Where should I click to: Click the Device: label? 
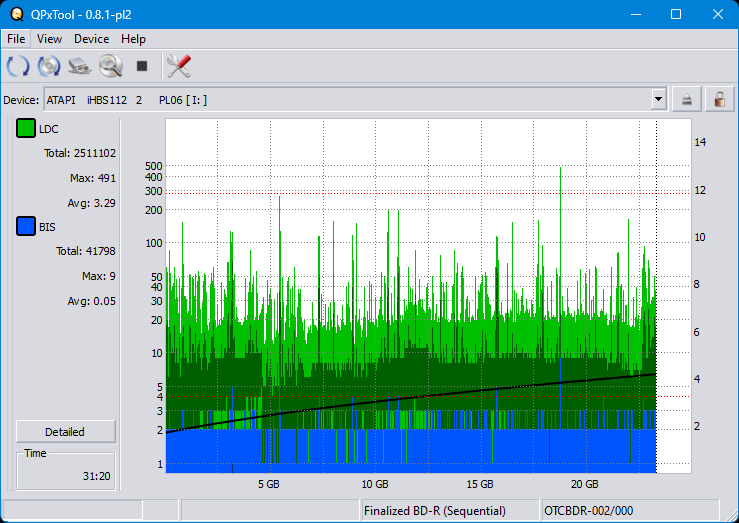[x=21, y=100]
